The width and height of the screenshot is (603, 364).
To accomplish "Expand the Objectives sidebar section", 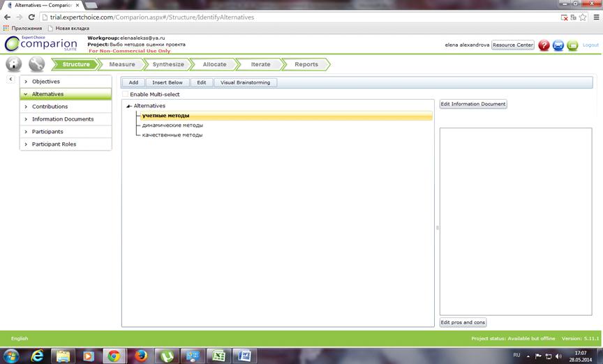I will [26, 82].
